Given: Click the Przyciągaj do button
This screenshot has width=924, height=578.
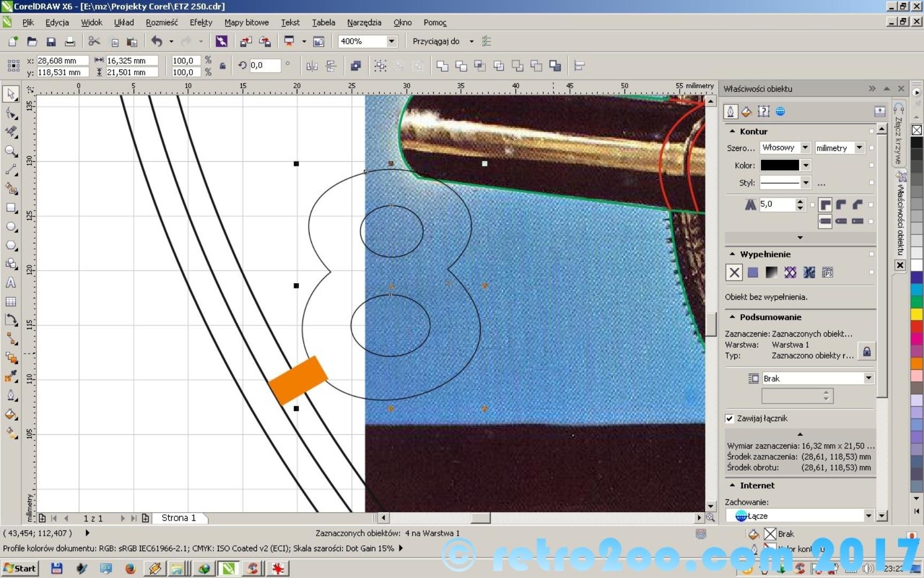Looking at the screenshot, I should pos(436,41).
